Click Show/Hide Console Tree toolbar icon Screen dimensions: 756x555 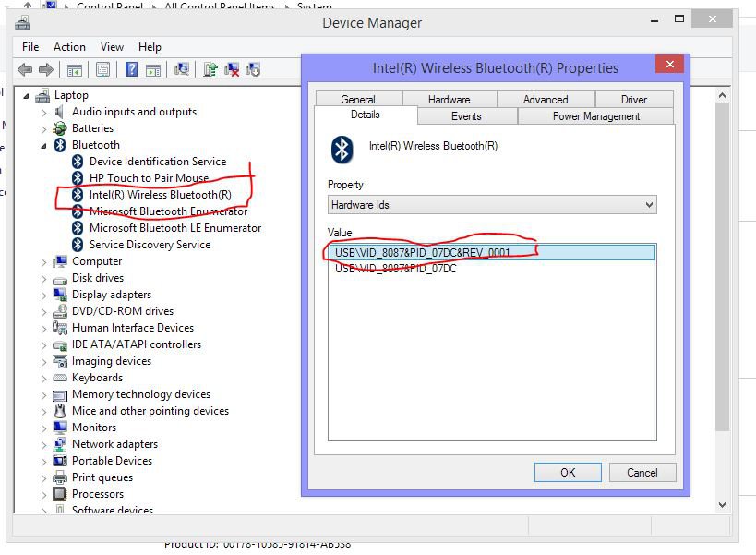[x=75, y=69]
